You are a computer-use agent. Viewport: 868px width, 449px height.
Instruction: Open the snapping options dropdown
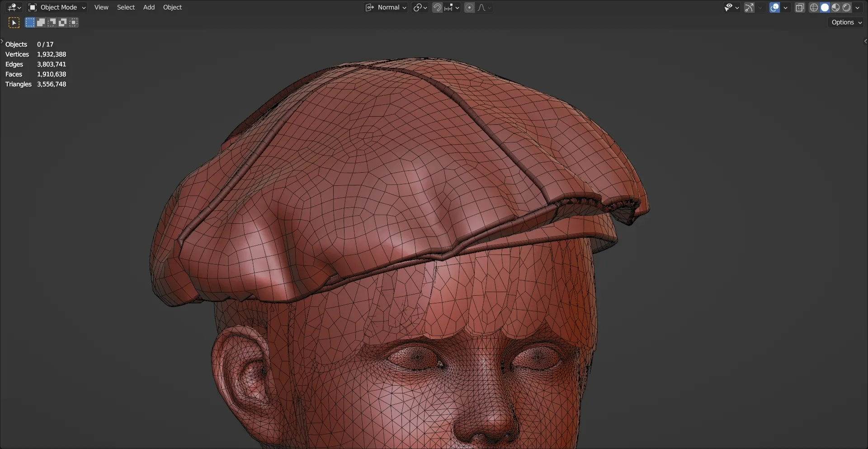point(451,7)
